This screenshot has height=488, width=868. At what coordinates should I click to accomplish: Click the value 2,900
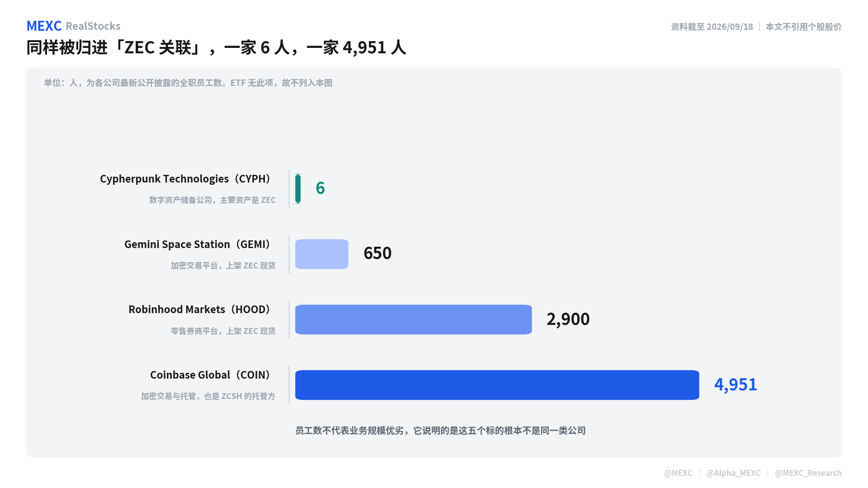[568, 319]
